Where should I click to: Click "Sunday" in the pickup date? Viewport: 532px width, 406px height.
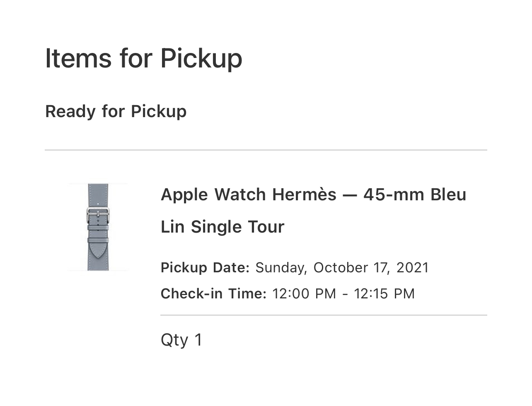281,267
